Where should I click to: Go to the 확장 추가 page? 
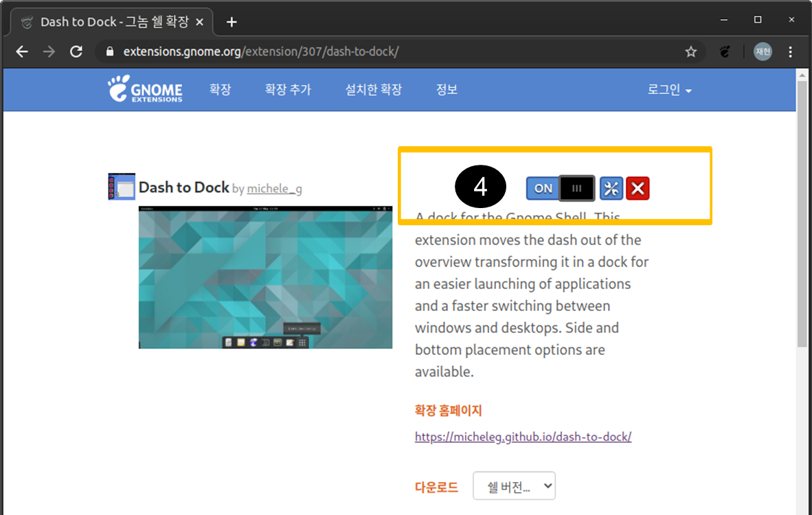(288, 89)
